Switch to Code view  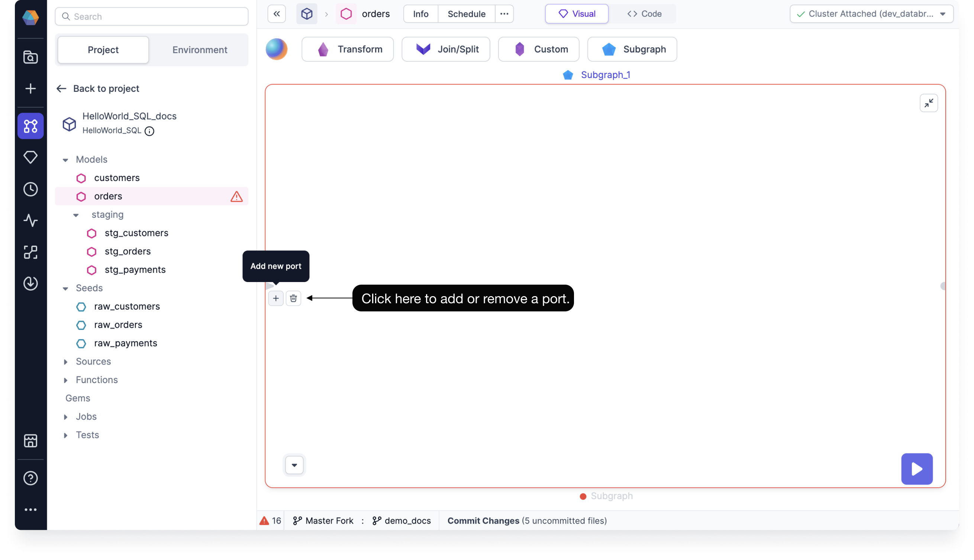644,14
